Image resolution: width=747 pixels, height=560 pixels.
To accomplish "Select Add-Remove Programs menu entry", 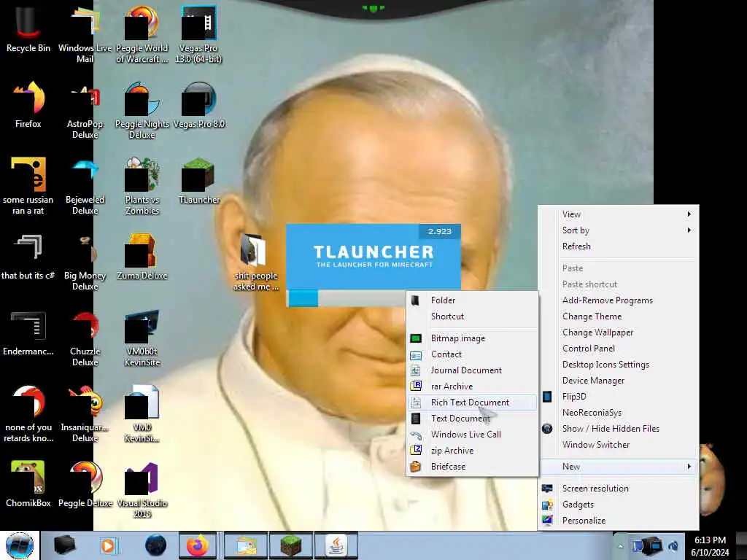I will (x=619, y=300).
